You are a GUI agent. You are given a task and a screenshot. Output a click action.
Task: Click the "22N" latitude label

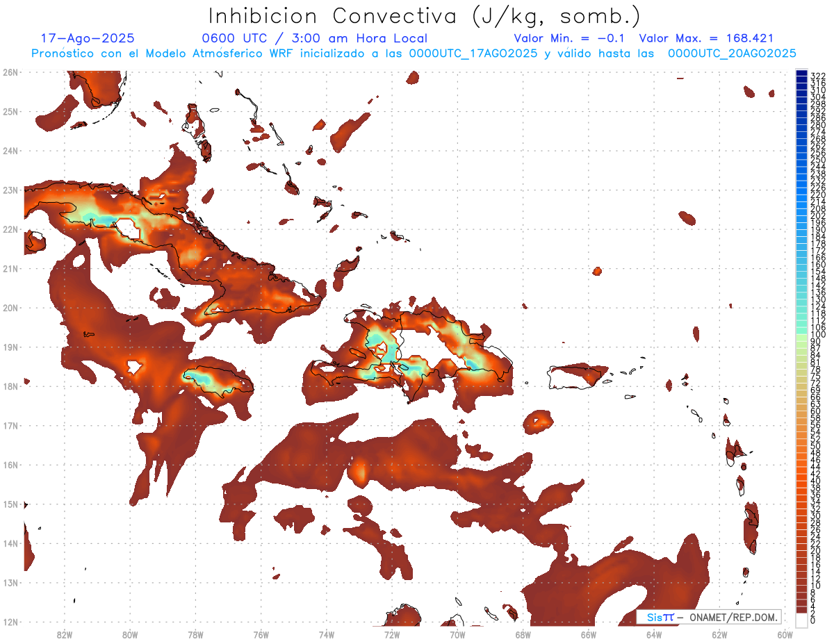click(x=10, y=229)
